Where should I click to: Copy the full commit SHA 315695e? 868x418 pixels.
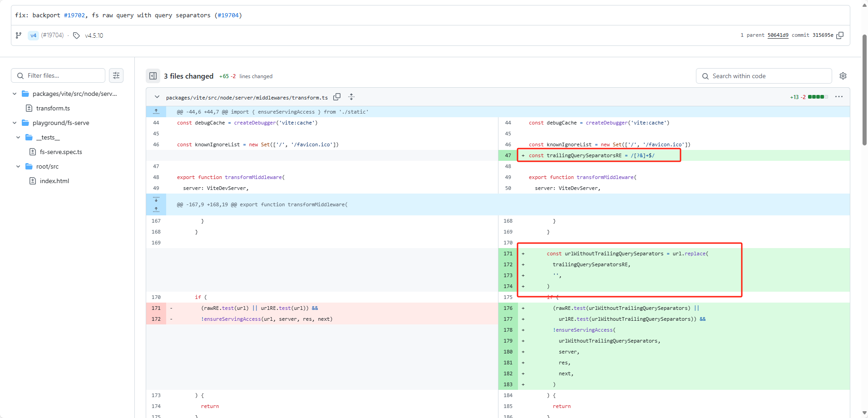[840, 35]
